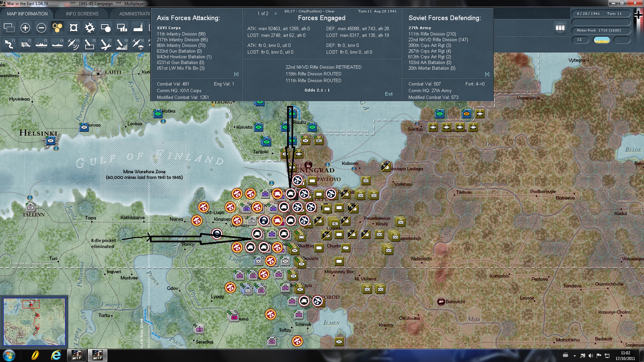Launch Internet Explorer from taskbar
This screenshot has height=362, width=644.
[56, 355]
